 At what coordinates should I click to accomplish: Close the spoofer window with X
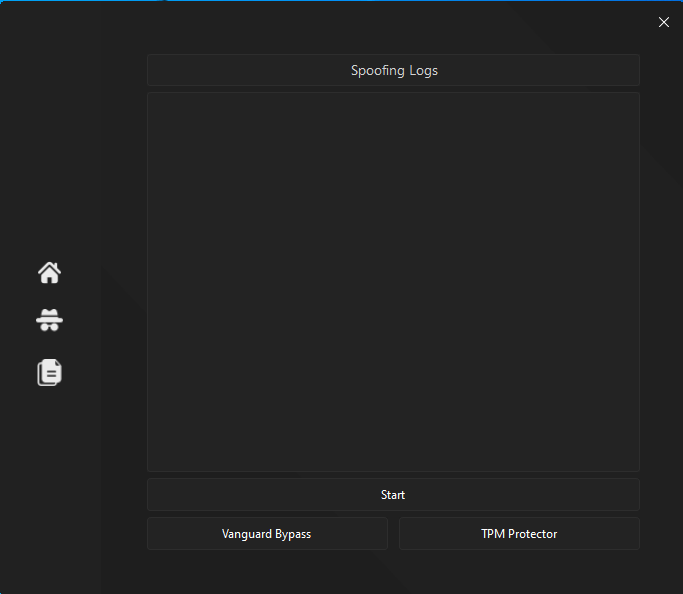pyautogui.click(x=663, y=22)
